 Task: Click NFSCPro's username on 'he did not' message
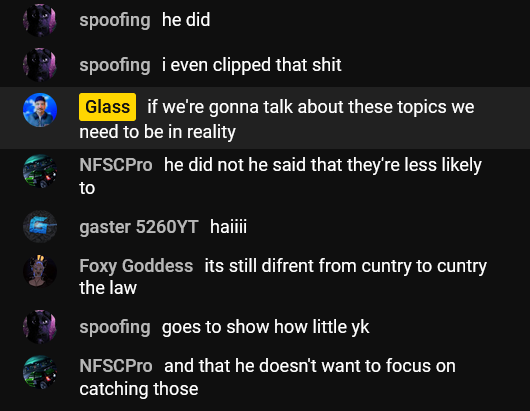(x=116, y=165)
